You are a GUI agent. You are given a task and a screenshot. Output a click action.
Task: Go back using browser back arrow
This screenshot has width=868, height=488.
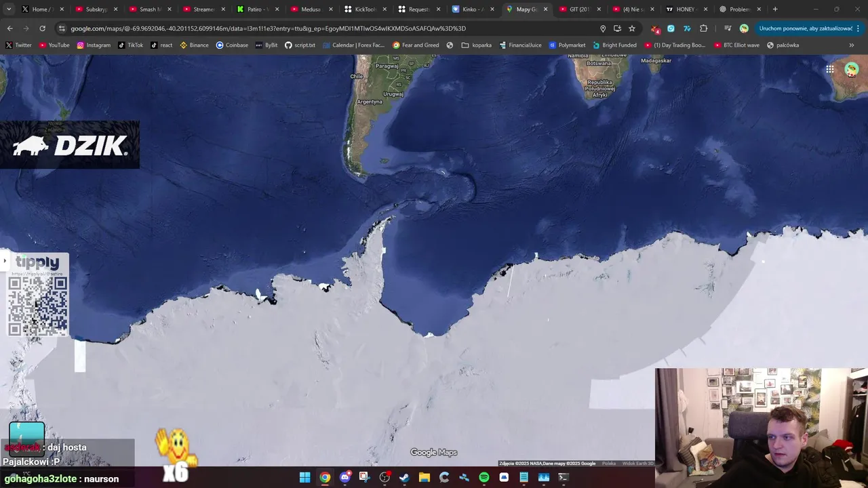pos(9,28)
